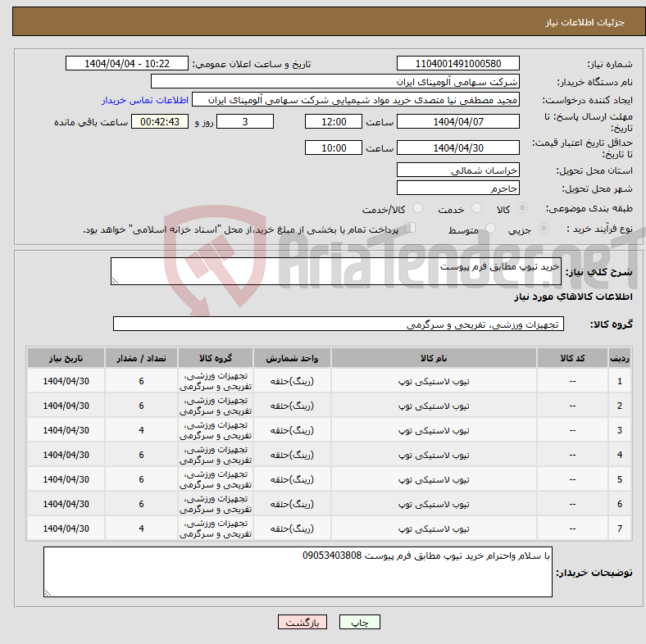Image resolution: width=646 pixels, height=644 pixels.
Task: Click the شرح کلی نیاز text area
Action: (336, 271)
